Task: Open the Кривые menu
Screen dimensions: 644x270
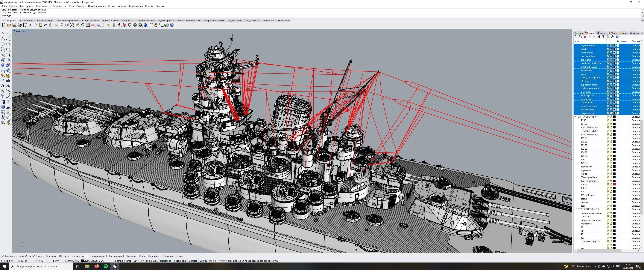Action: (30, 6)
